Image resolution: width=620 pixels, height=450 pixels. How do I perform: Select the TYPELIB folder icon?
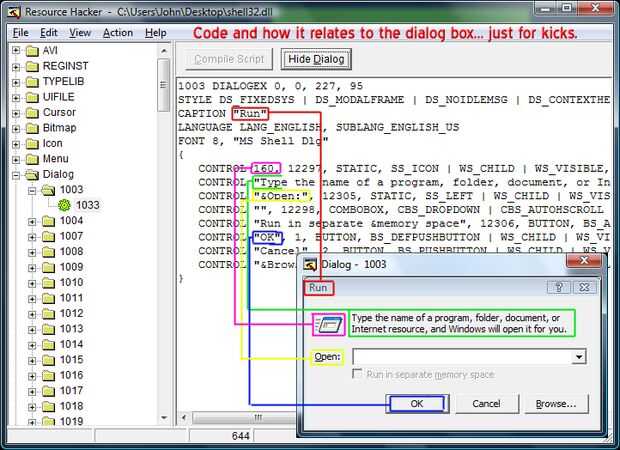pyautogui.click(x=32, y=82)
